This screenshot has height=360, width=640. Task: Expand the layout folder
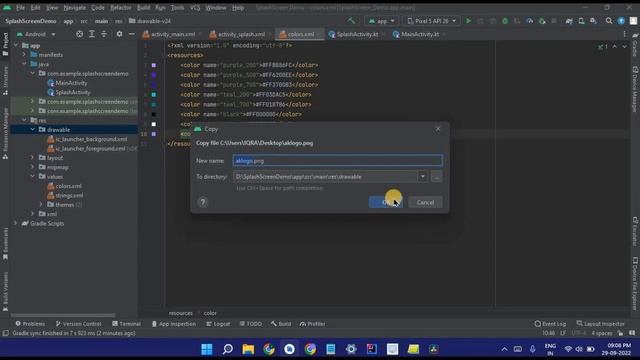33,158
